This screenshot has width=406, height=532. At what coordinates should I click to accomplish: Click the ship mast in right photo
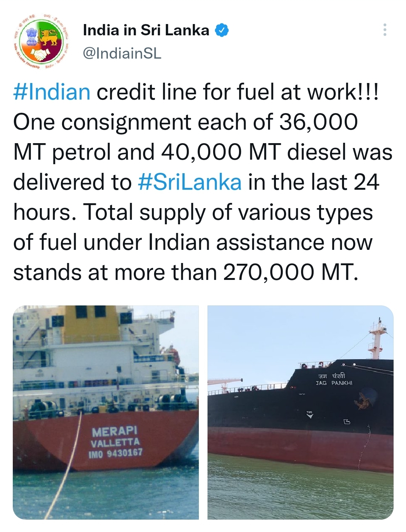377,338
